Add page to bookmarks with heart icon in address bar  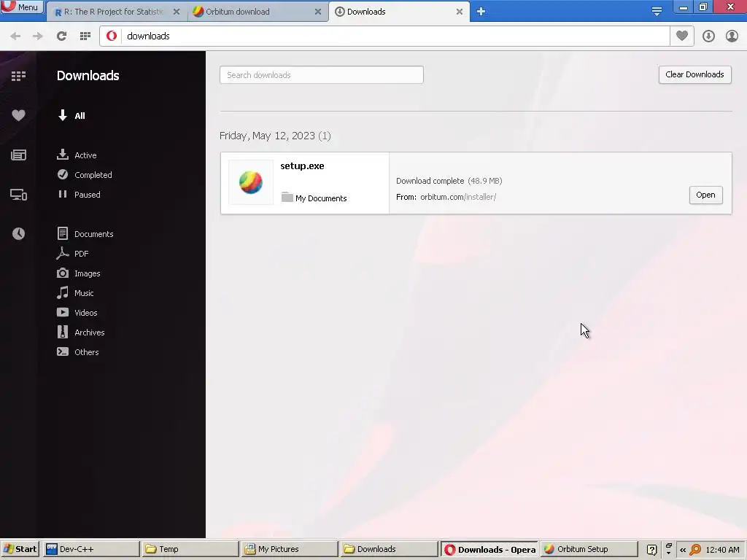click(x=682, y=36)
